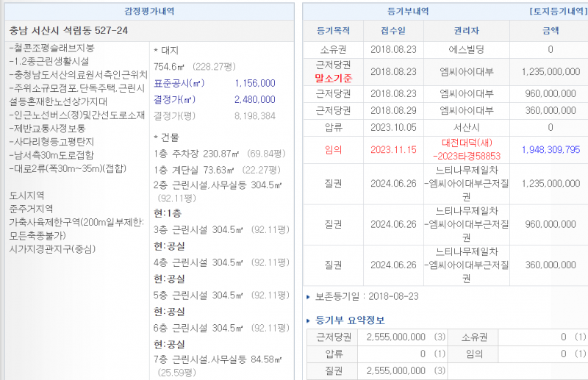Viewport: 588px width, 380px height.
Task: Click the red 1,948,309,795 amount
Action: tap(550, 149)
